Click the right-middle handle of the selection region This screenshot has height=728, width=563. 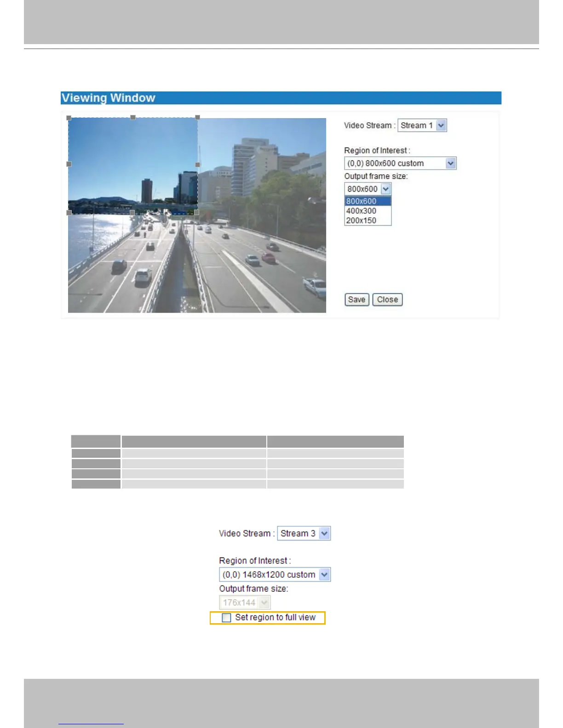(x=198, y=165)
